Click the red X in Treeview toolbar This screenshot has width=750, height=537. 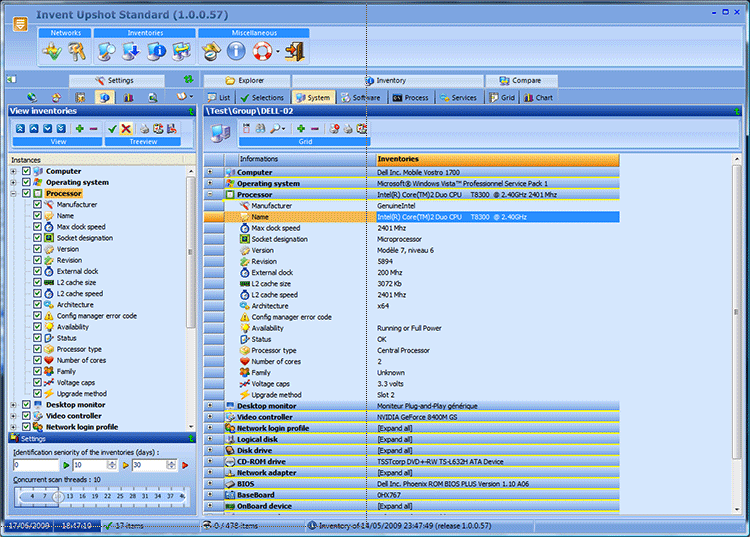126,129
